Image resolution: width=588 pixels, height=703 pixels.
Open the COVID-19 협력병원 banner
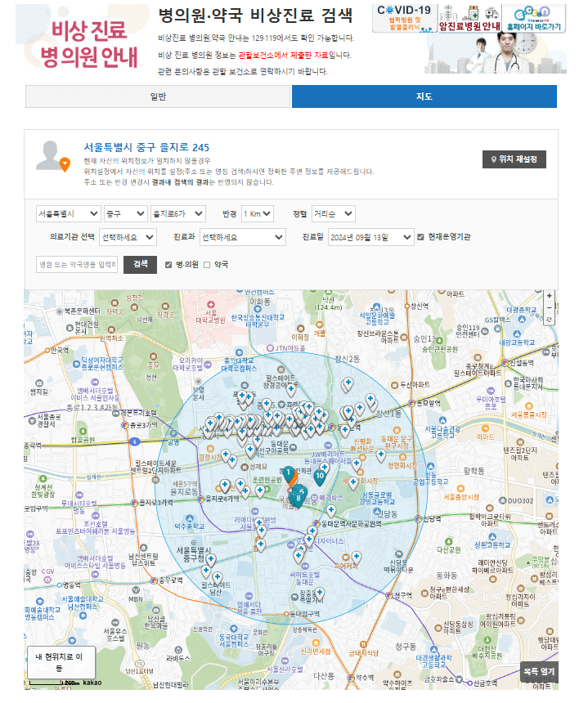tap(405, 18)
